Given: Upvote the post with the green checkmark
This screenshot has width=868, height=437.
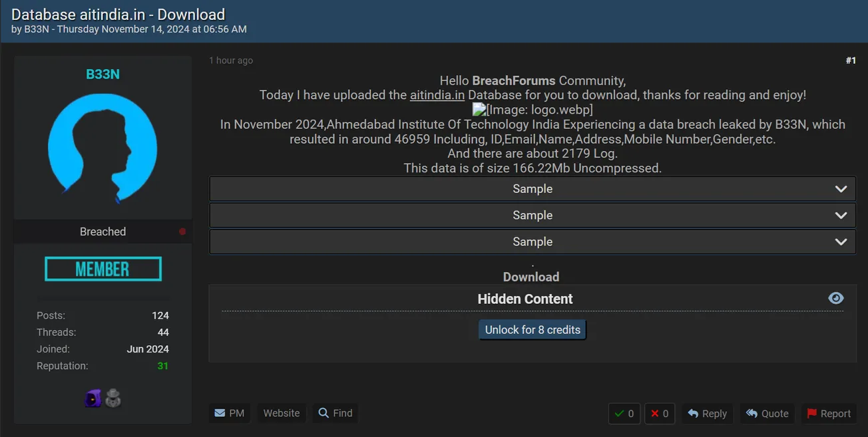Looking at the screenshot, I should [624, 414].
